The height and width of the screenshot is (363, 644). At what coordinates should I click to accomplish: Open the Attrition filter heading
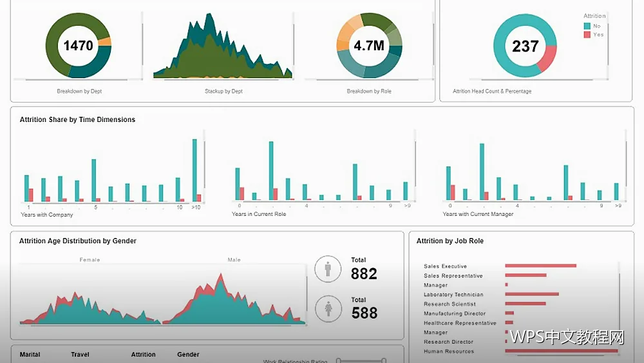[144, 355]
